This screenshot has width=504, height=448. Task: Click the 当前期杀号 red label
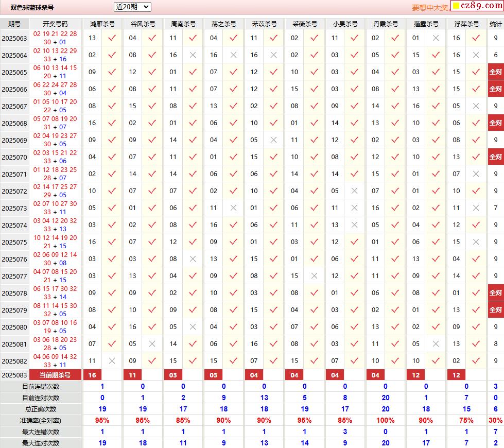click(55, 375)
